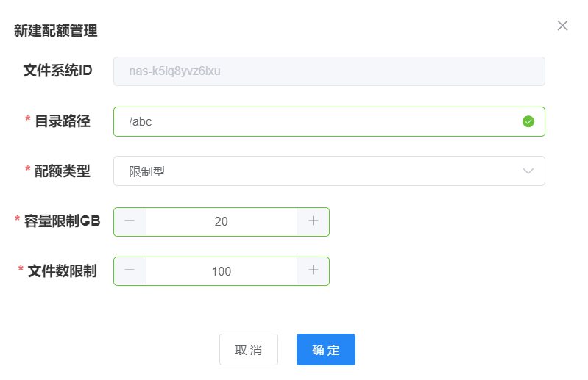Click the green validation checkmark in 目录路径

tap(528, 121)
